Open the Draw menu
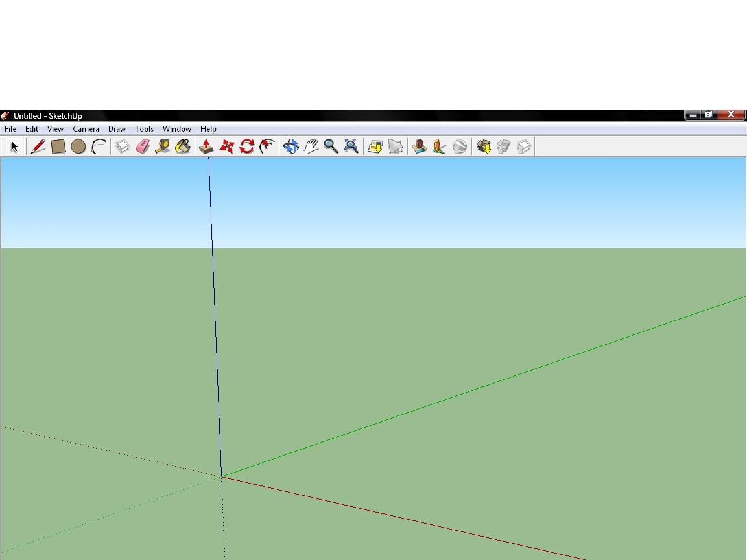 117,128
